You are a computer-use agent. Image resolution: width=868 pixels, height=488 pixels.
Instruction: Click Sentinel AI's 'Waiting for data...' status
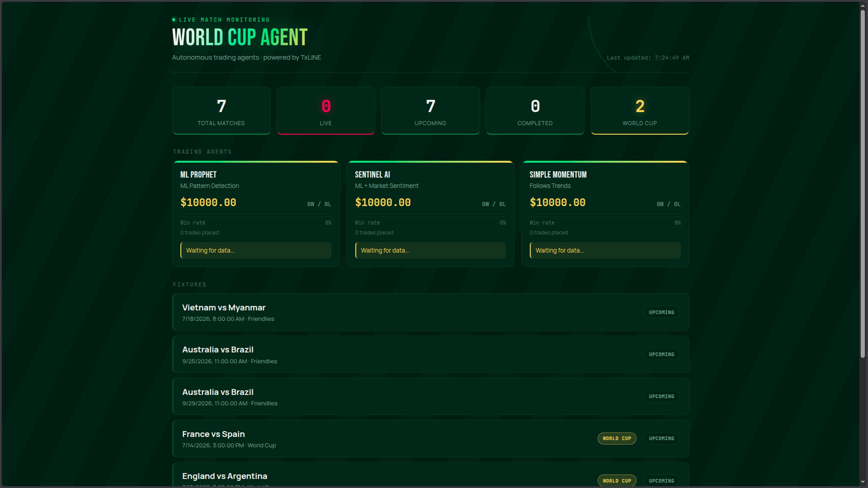(430, 251)
